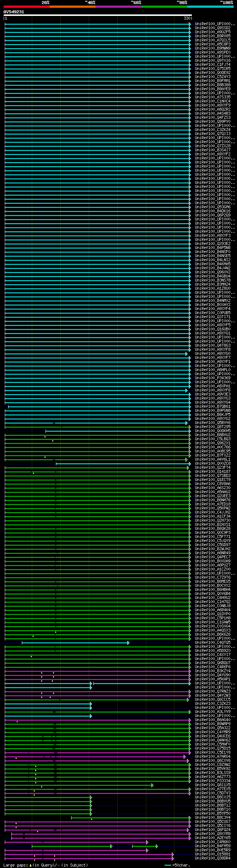Select hit label UniRef100_Q8T295
Viewport: 237px width, 868px height.
point(213,427)
